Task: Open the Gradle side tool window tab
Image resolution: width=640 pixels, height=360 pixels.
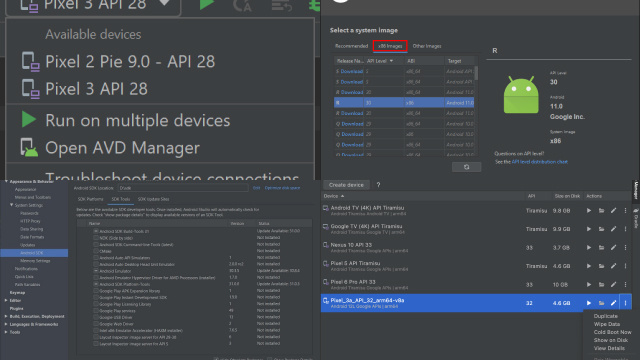Action: (636, 218)
